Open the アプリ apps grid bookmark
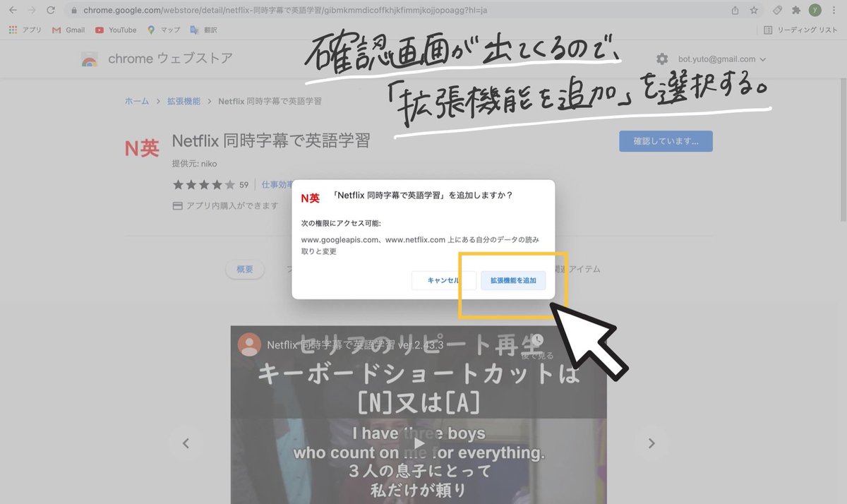847x504 pixels. [25, 30]
